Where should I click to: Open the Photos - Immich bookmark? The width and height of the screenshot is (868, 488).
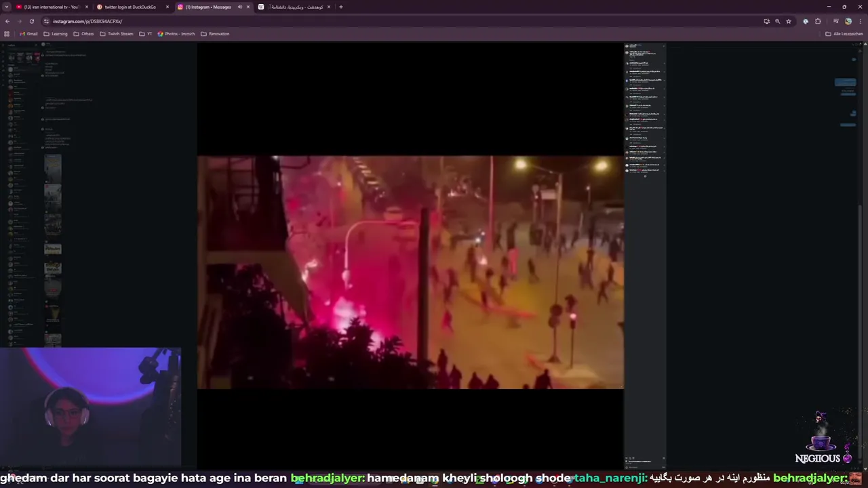176,34
